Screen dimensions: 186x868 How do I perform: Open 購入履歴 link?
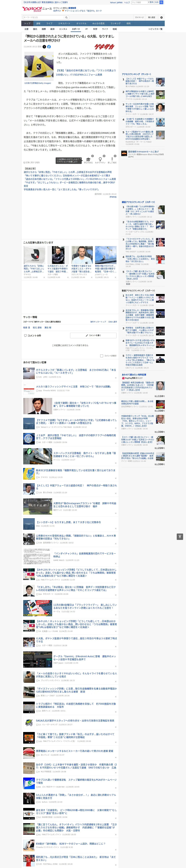point(152,18)
